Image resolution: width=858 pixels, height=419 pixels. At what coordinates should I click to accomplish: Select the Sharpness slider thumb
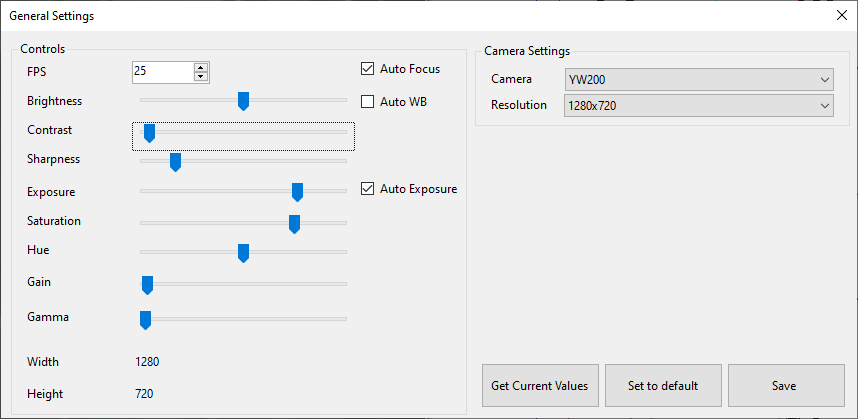(x=175, y=162)
